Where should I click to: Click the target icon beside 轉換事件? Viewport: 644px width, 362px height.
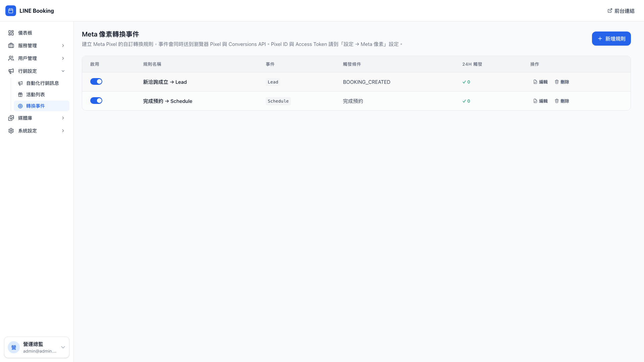point(20,106)
